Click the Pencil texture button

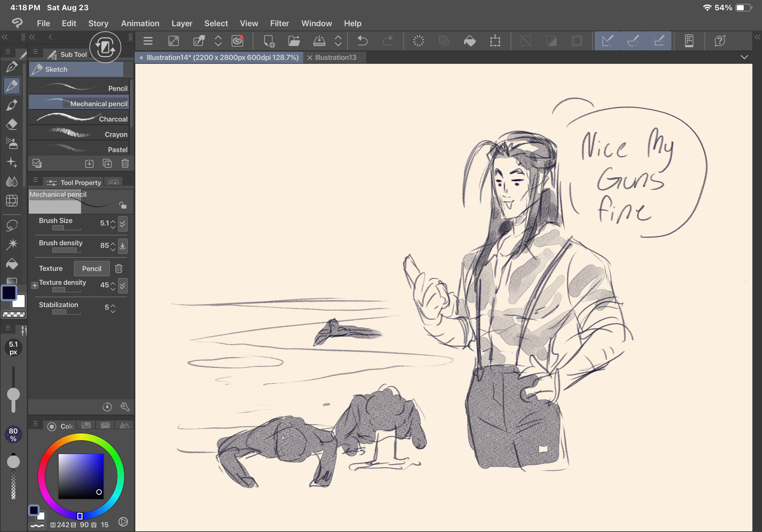click(x=91, y=269)
